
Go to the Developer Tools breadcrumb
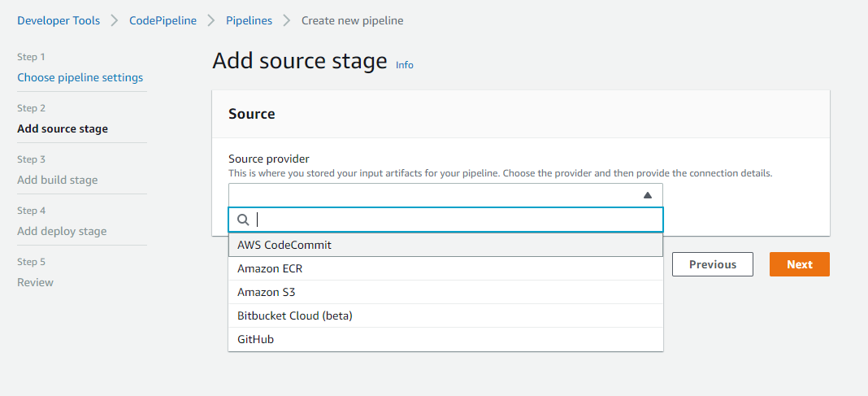point(59,20)
